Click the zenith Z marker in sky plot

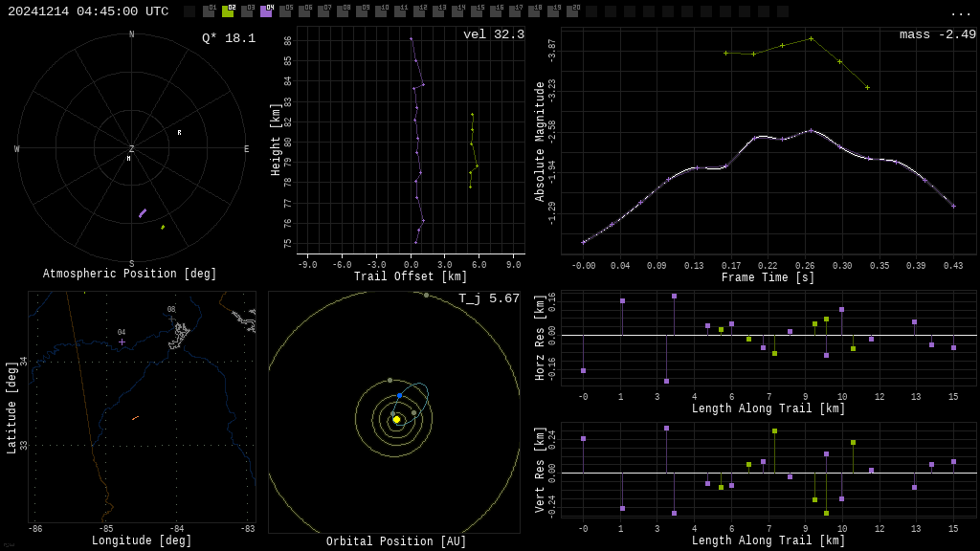[132, 149]
